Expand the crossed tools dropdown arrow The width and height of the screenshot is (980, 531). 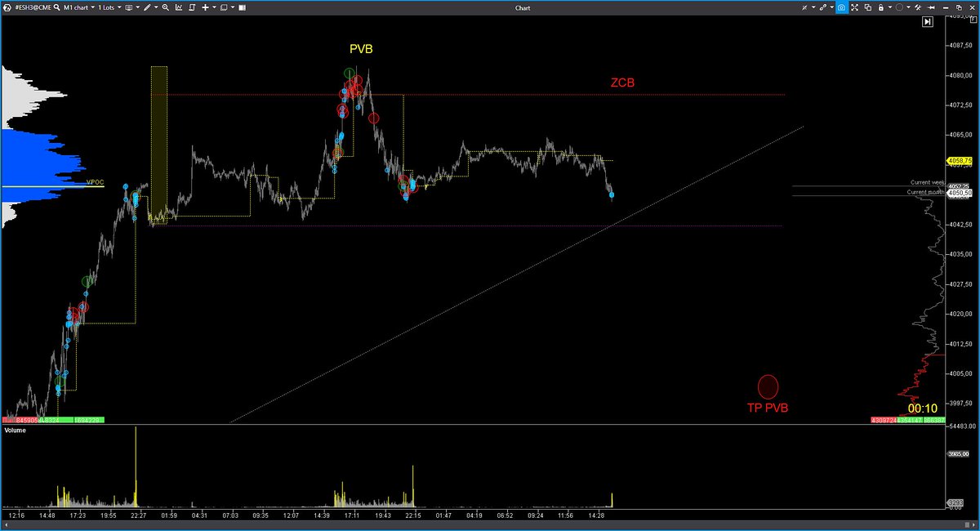(x=813, y=7)
